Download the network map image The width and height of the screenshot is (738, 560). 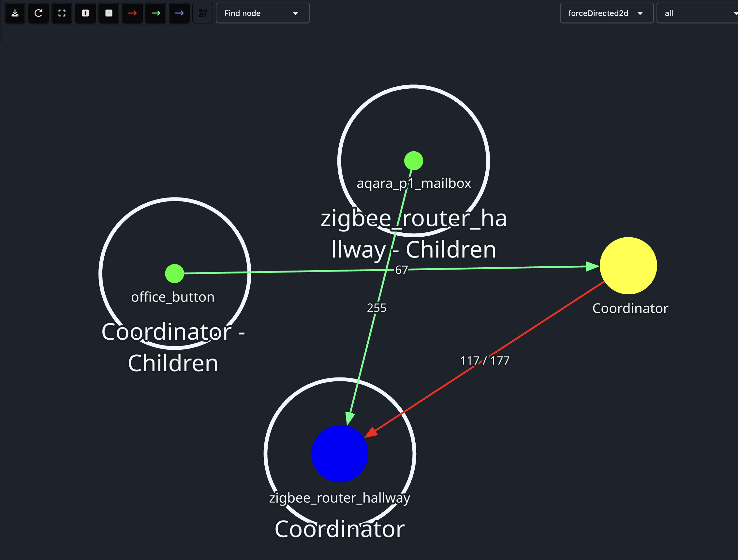tap(15, 13)
